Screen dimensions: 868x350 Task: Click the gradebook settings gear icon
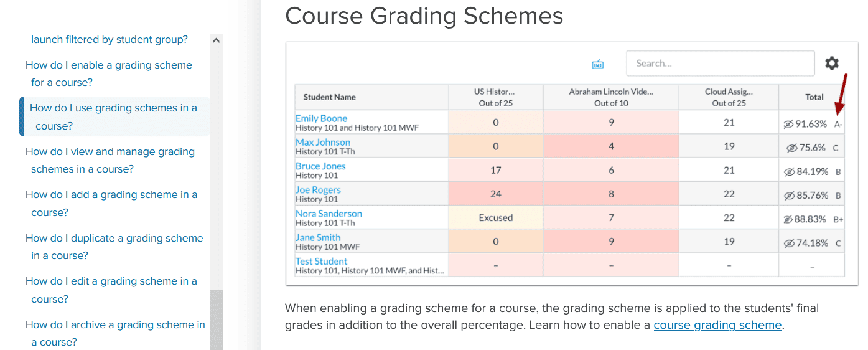pos(832,63)
